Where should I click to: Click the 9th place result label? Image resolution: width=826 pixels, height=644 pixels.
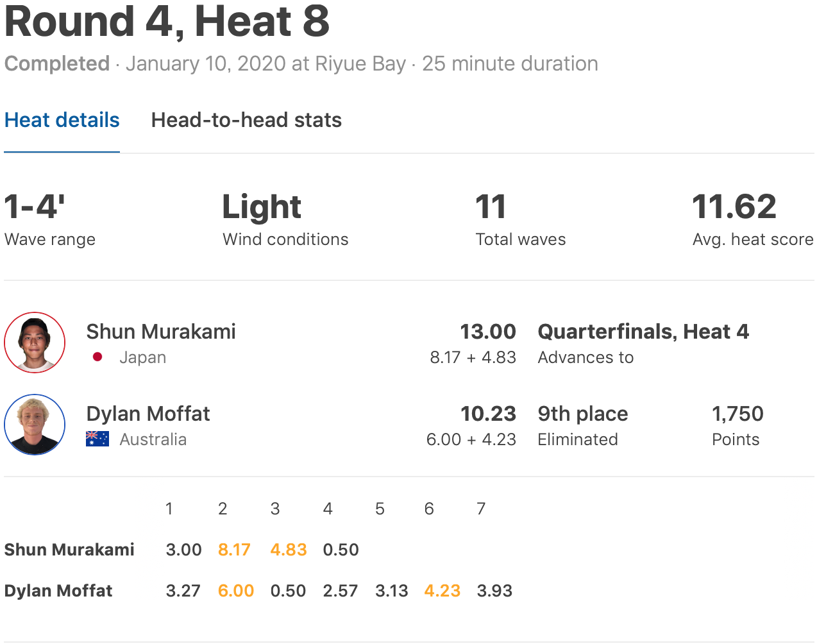click(583, 414)
